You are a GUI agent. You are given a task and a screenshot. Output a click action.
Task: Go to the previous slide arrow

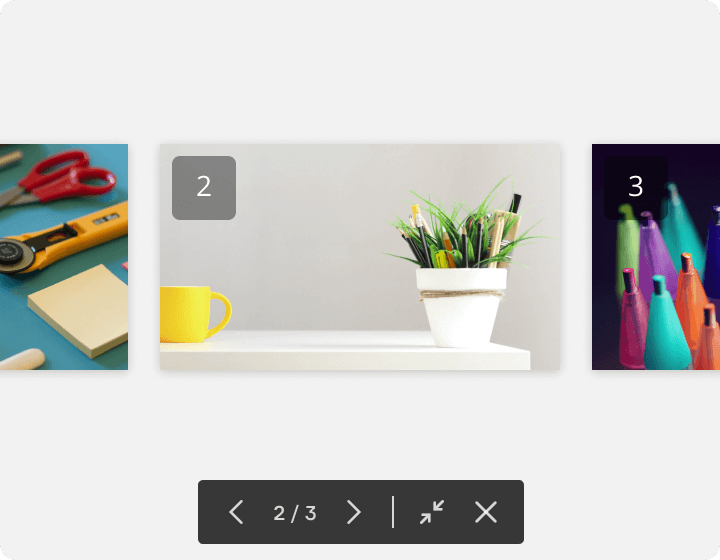[236, 512]
